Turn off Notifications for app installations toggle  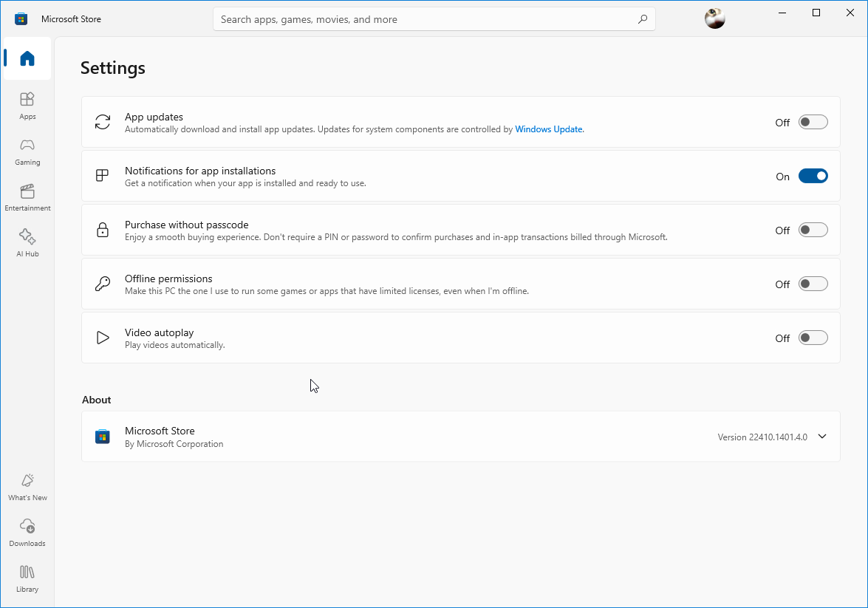tap(813, 176)
